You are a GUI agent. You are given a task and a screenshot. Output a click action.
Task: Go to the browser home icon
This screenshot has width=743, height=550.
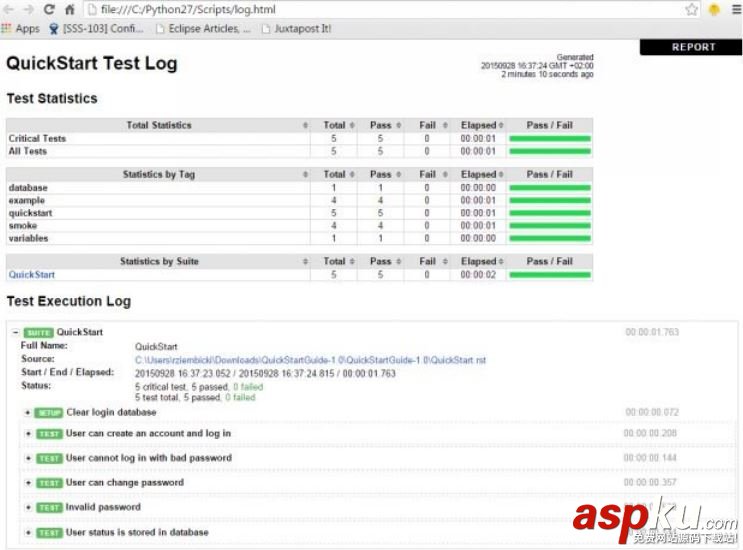tap(70, 9)
